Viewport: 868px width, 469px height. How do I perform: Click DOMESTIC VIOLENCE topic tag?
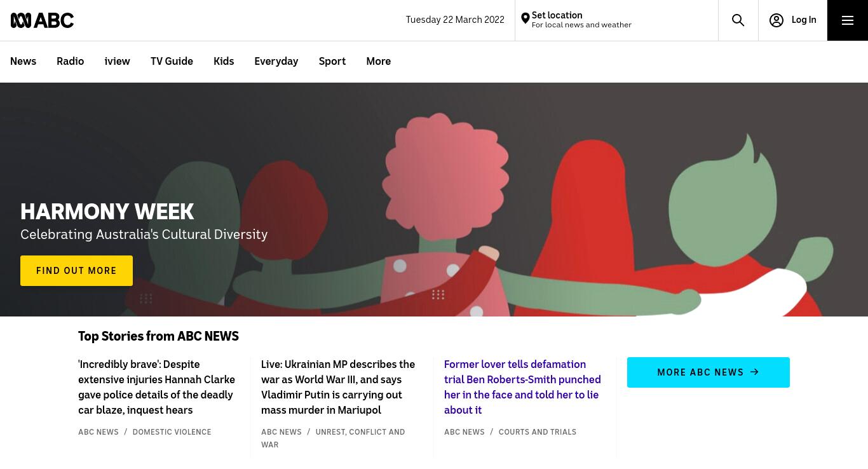[172, 432]
